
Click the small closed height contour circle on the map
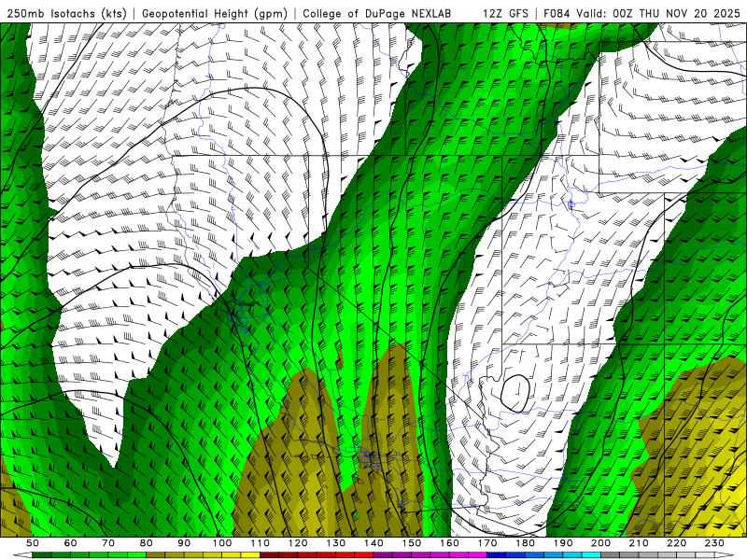[515, 392]
